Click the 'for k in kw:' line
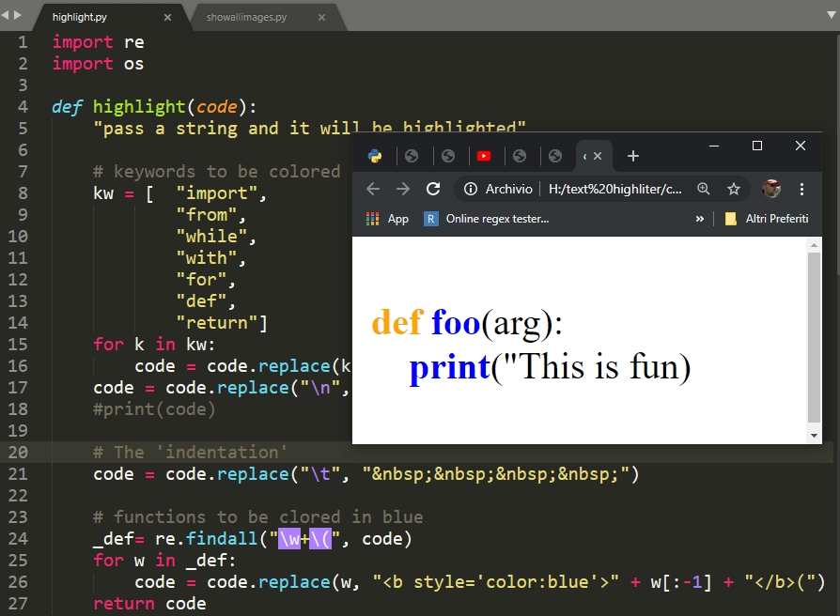840x616 pixels. point(154,344)
